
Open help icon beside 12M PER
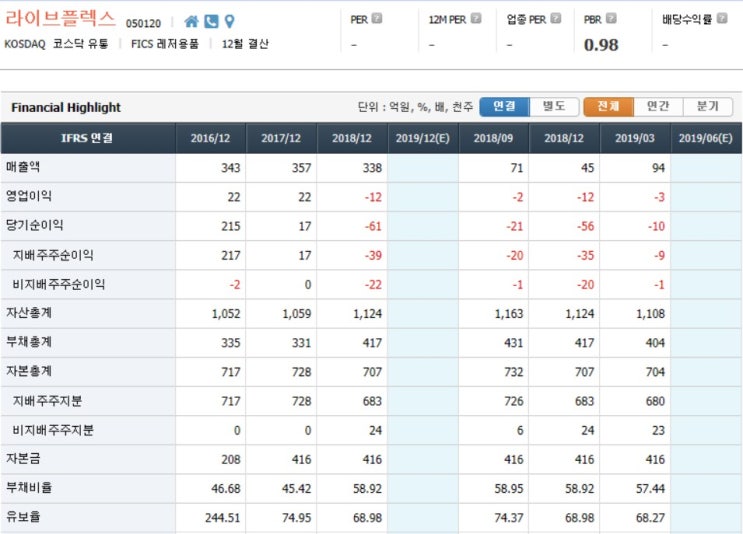(476, 18)
